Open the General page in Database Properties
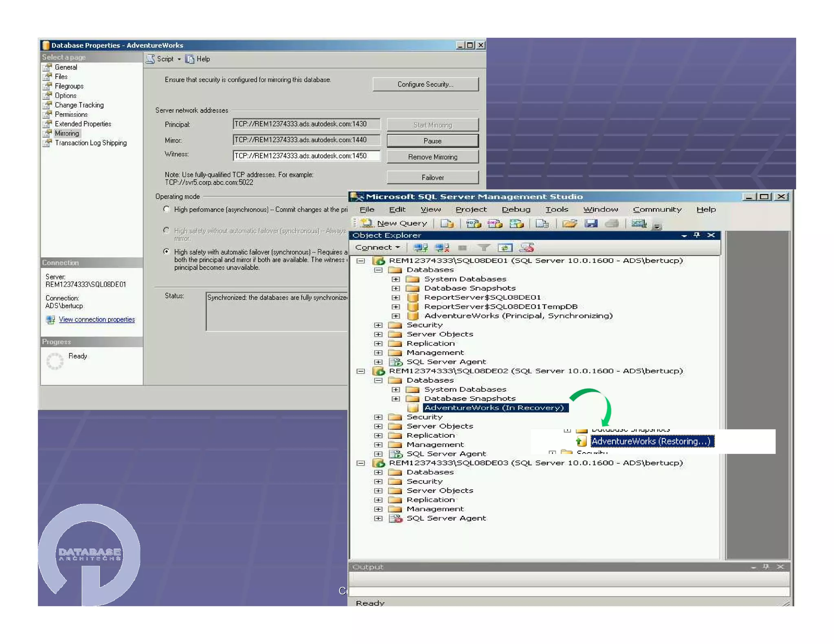The width and height of the screenshot is (834, 644). pos(66,67)
